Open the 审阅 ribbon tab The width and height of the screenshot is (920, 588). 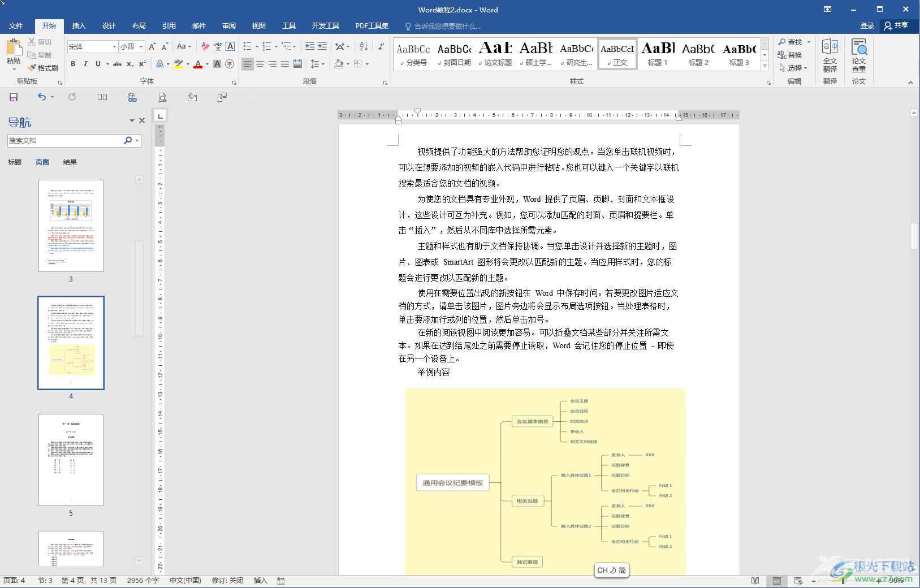[x=229, y=26]
